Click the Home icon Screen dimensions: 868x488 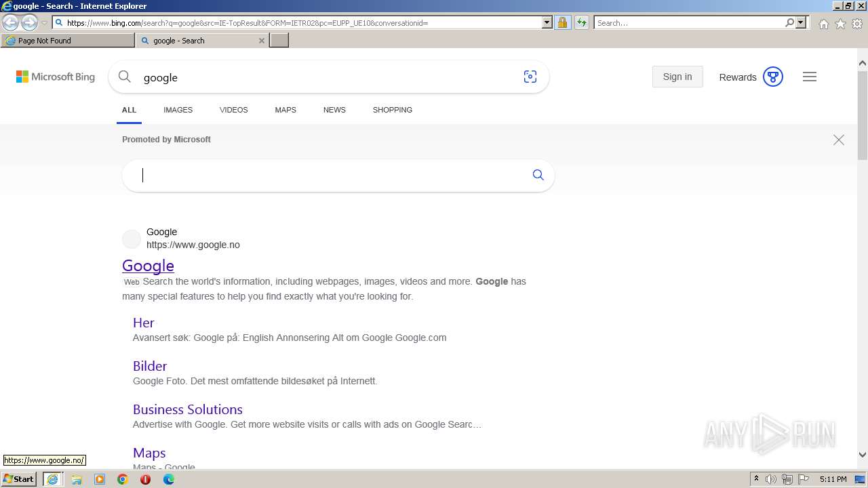click(823, 24)
